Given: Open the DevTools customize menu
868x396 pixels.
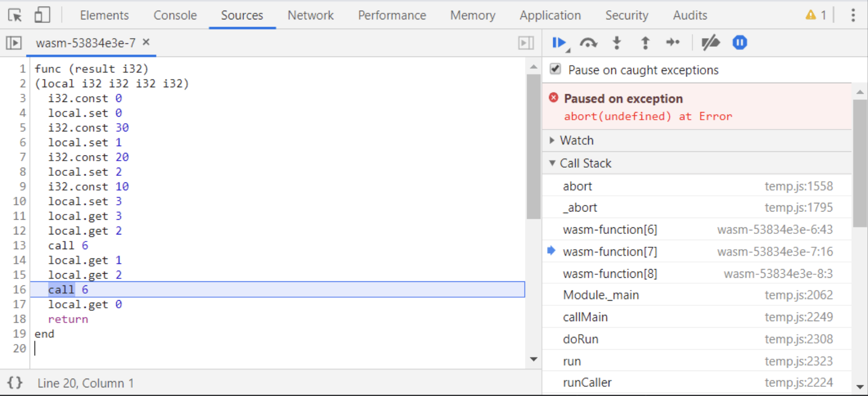Looking at the screenshot, I should (x=853, y=15).
